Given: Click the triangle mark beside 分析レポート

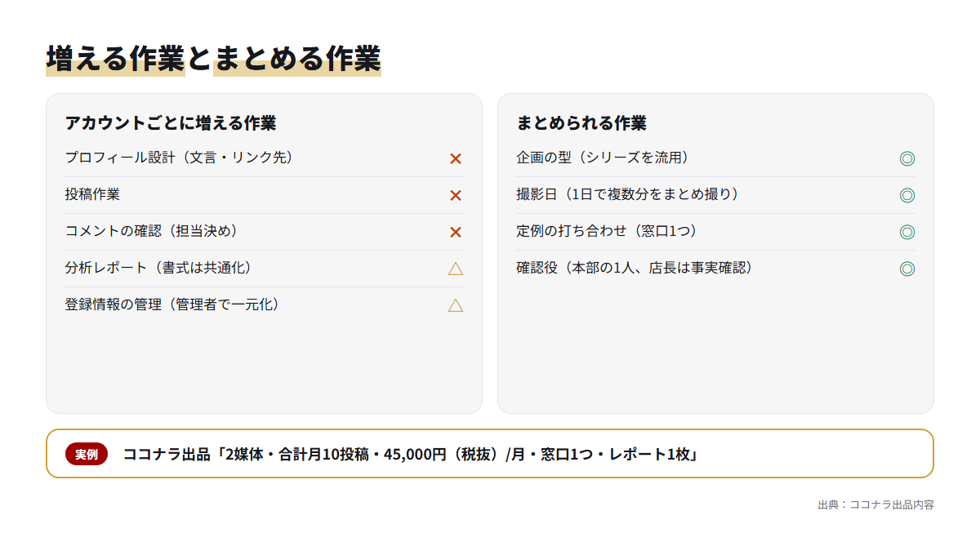Looking at the screenshot, I should coord(456,269).
